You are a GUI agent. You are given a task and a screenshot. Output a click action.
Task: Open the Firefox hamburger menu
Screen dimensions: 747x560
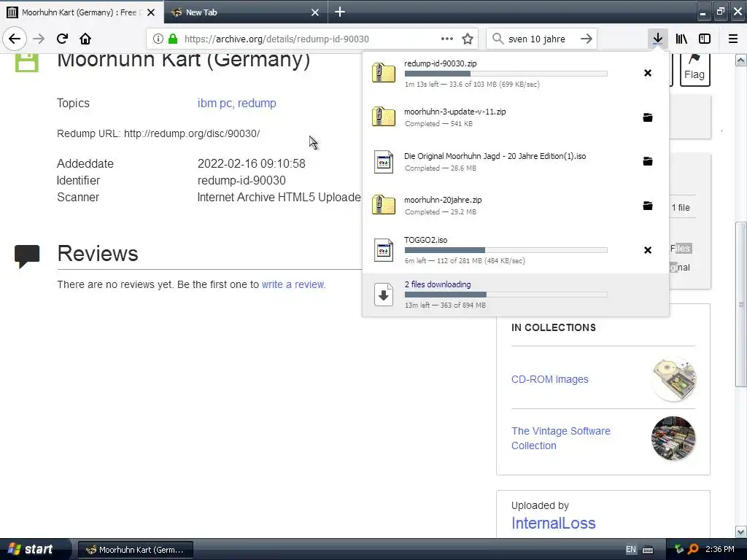[733, 39]
